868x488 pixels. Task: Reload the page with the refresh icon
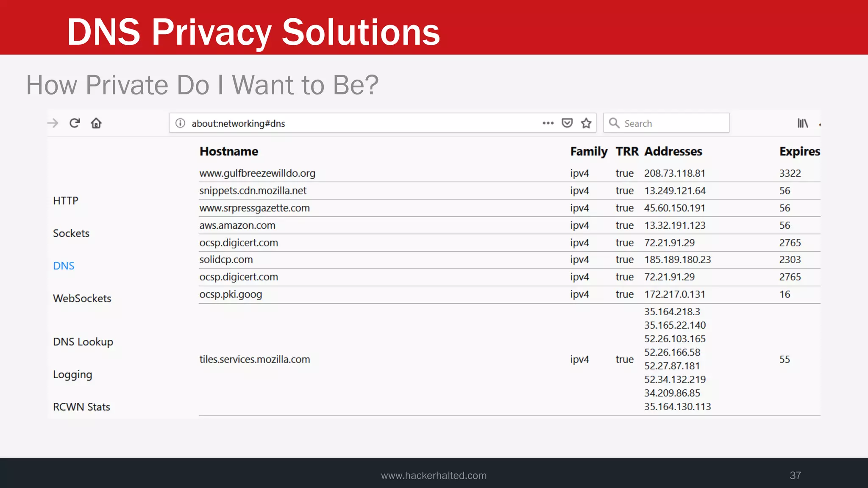(75, 123)
